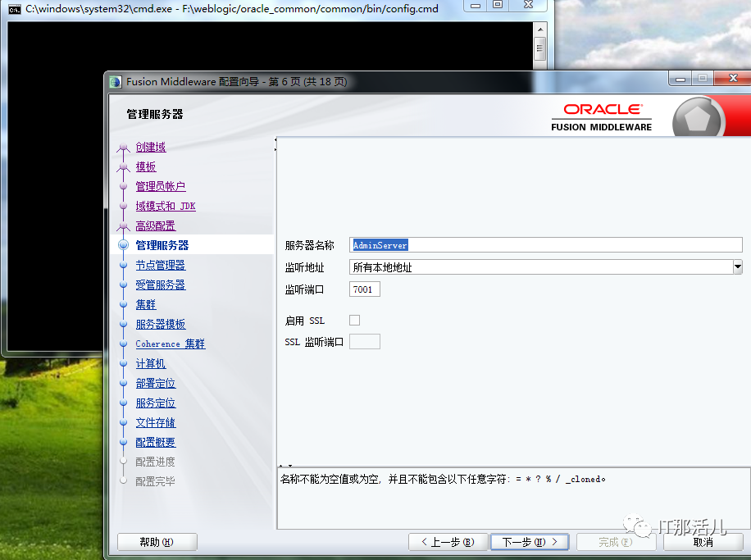Click the cmd window scrollbar up arrow
751x560 pixels.
539,30
